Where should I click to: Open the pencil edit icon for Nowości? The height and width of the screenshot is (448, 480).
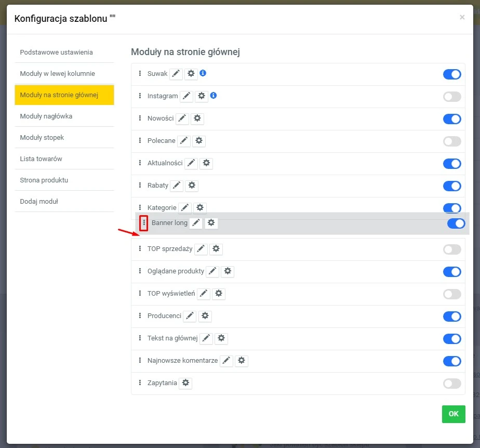182,118
